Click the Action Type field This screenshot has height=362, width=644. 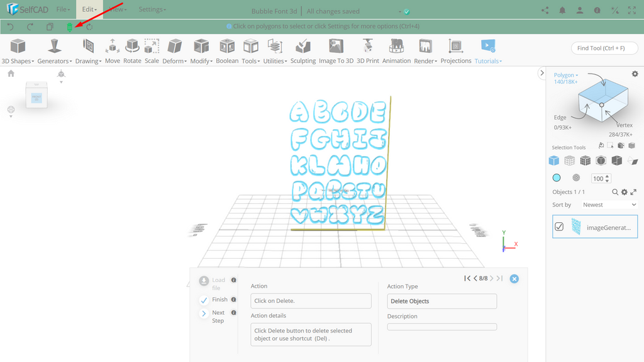[x=442, y=301]
